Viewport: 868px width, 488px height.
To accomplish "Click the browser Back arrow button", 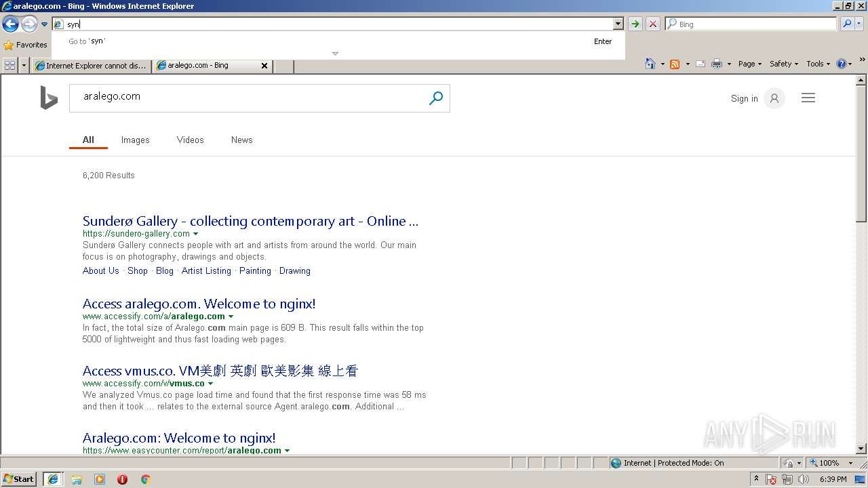I will point(10,24).
